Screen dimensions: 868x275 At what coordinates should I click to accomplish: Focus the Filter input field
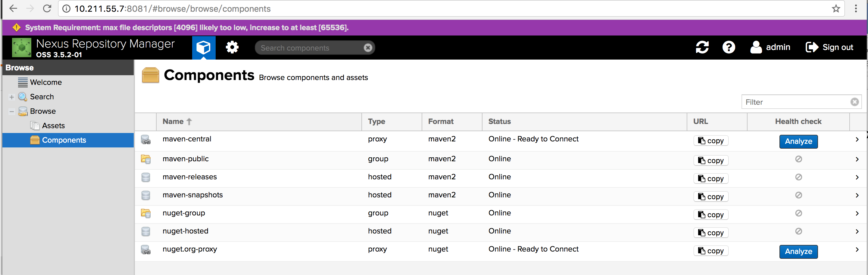[x=795, y=102]
